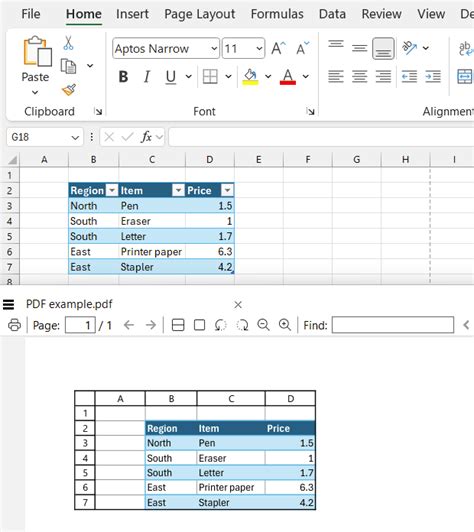Image resolution: width=474 pixels, height=532 pixels.
Task: Align text left
Action: point(336,77)
